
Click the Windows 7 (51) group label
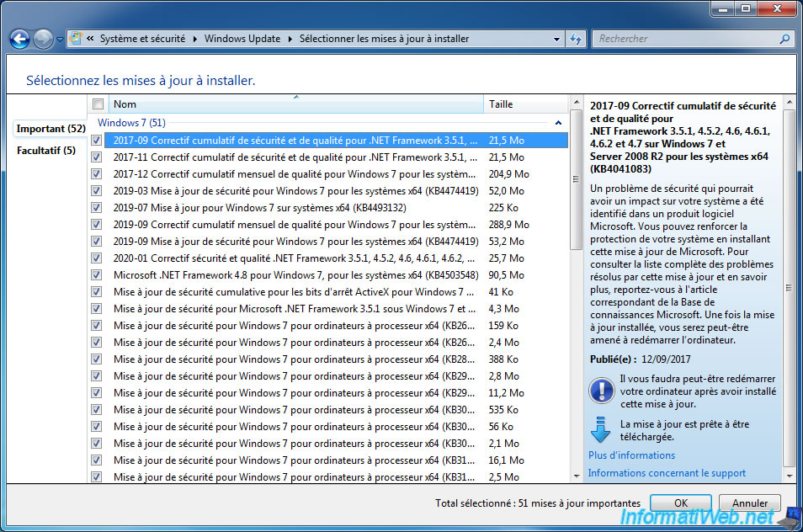click(x=131, y=123)
